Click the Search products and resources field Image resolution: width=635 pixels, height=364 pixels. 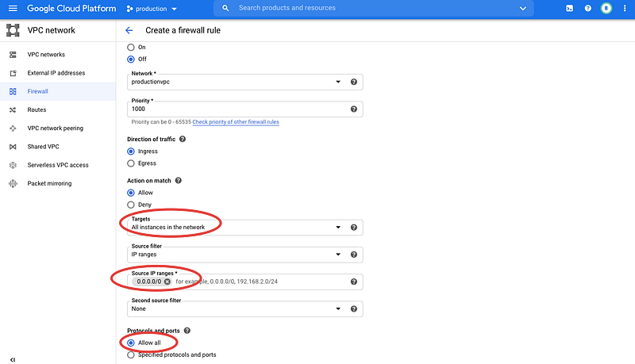pyautogui.click(x=372, y=8)
